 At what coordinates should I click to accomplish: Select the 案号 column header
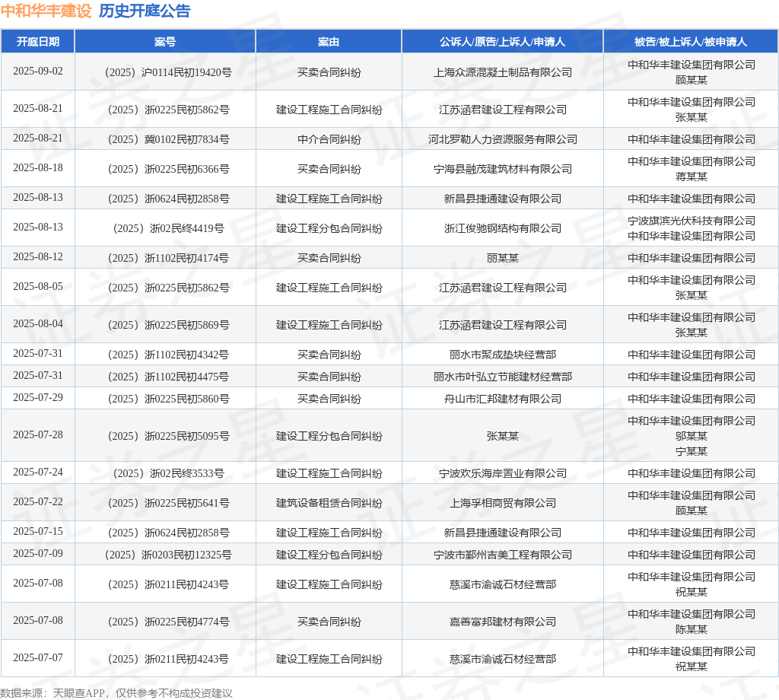[x=165, y=42]
